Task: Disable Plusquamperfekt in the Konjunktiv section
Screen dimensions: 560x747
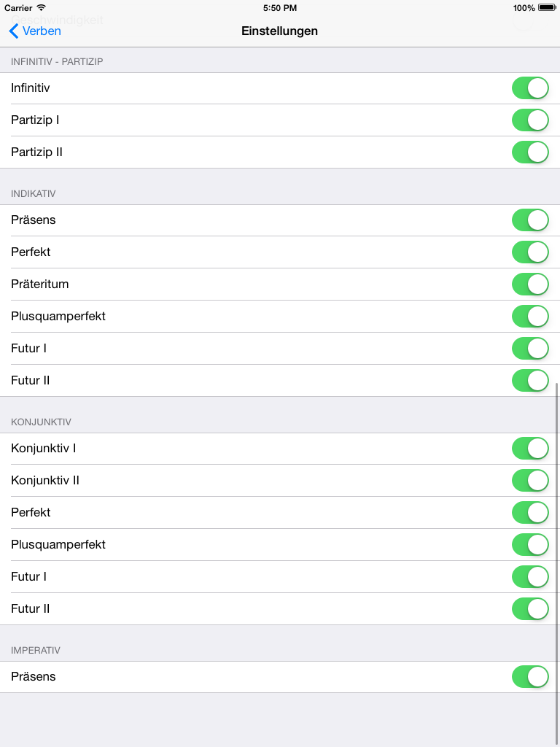Action: click(x=530, y=544)
